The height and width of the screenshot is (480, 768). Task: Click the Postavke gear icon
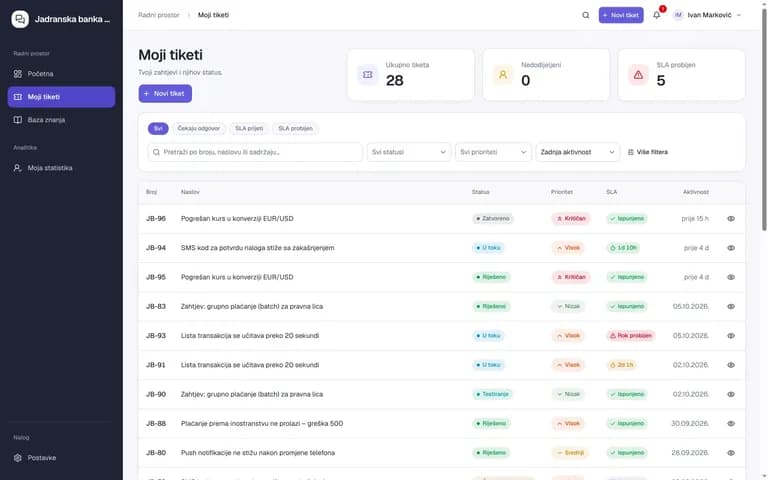coord(18,458)
